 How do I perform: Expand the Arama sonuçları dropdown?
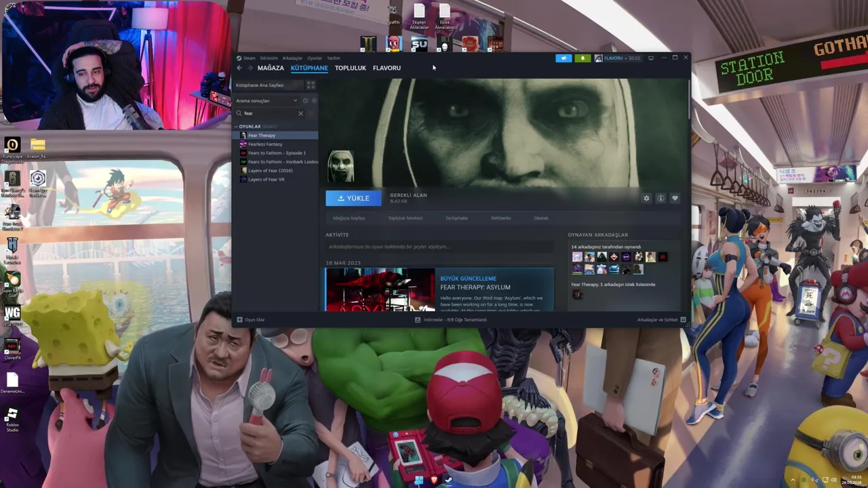click(x=267, y=101)
